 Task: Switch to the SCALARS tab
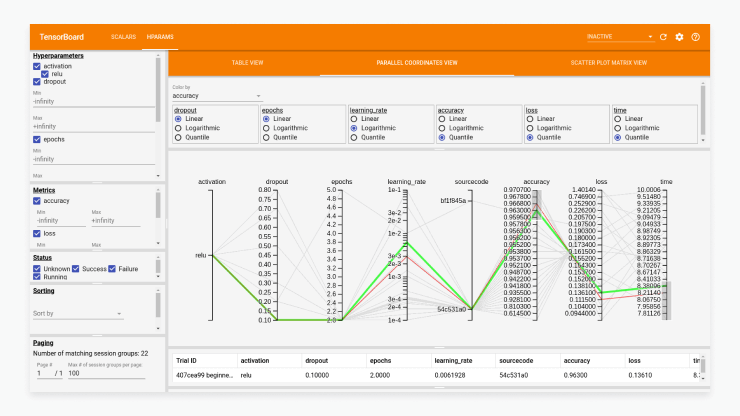click(x=123, y=37)
